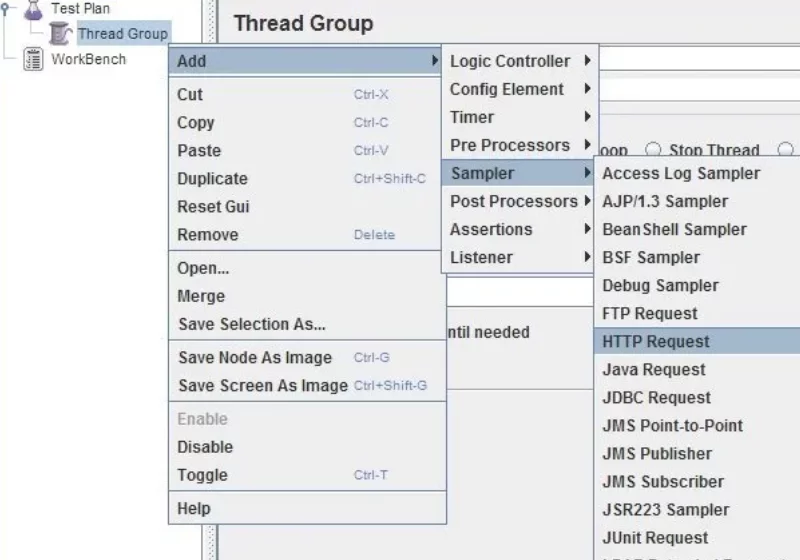This screenshot has height=560, width=800.
Task: Click Remove in the context menu
Action: (x=208, y=235)
